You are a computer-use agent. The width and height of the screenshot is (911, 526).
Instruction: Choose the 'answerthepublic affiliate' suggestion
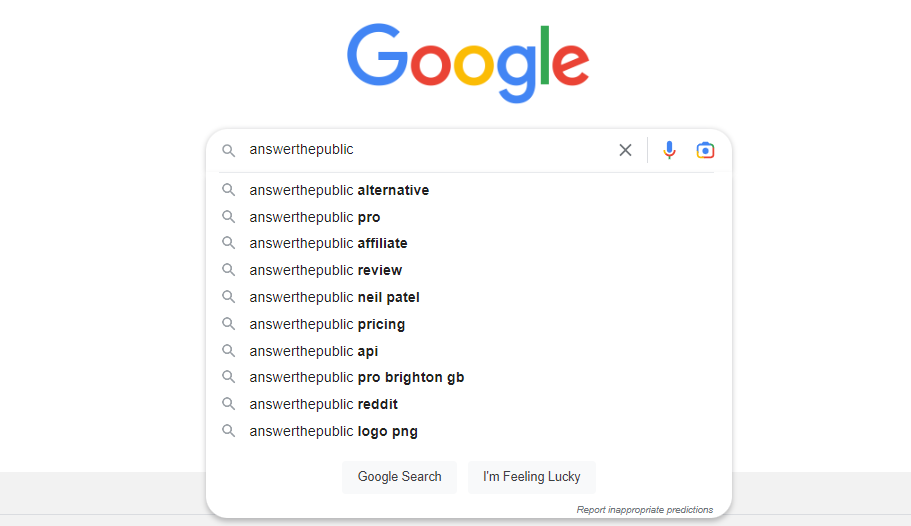(328, 243)
